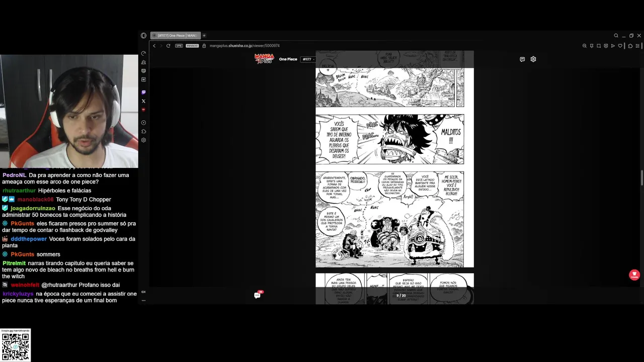Open the red sidebar app icon
This screenshot has height=362, width=644.
coord(143,110)
